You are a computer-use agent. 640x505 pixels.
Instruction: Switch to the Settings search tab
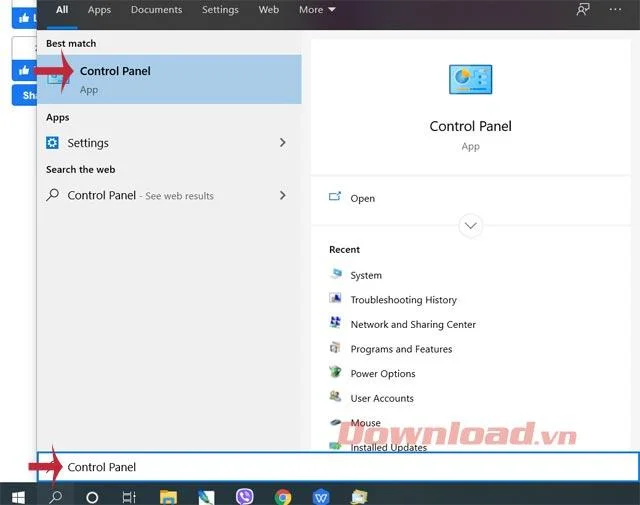tap(220, 10)
